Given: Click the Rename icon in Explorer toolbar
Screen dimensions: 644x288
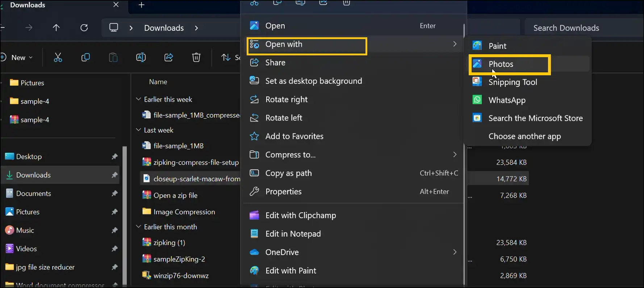Looking at the screenshot, I should (x=141, y=58).
